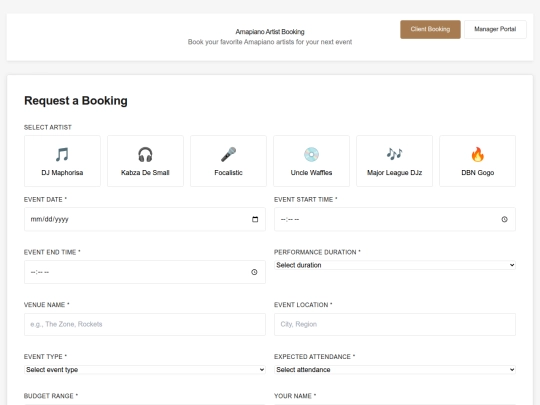Select DBN Gogo fire icon
Image resolution: width=540 pixels, height=405 pixels.
click(478, 154)
